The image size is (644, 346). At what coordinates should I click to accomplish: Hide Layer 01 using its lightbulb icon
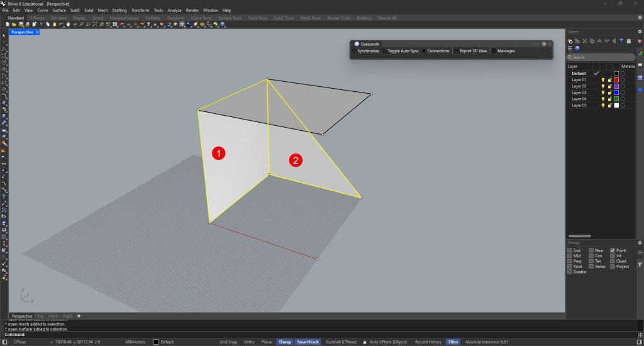click(602, 80)
